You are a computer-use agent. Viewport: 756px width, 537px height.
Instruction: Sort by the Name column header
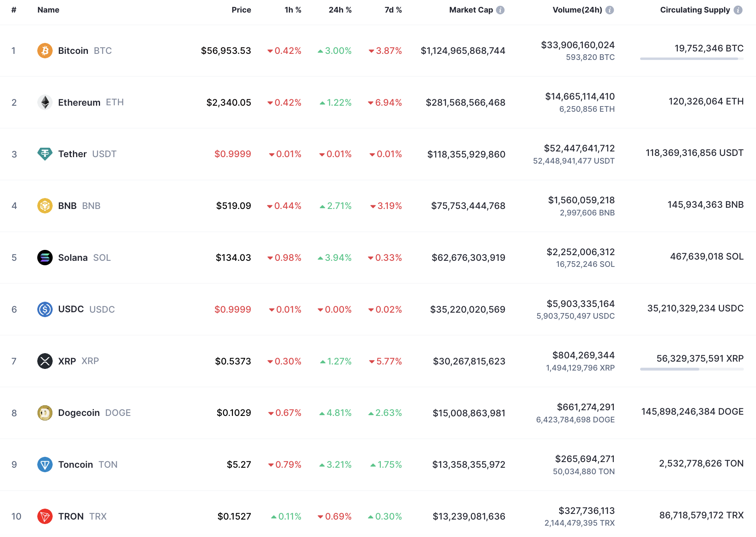point(48,10)
